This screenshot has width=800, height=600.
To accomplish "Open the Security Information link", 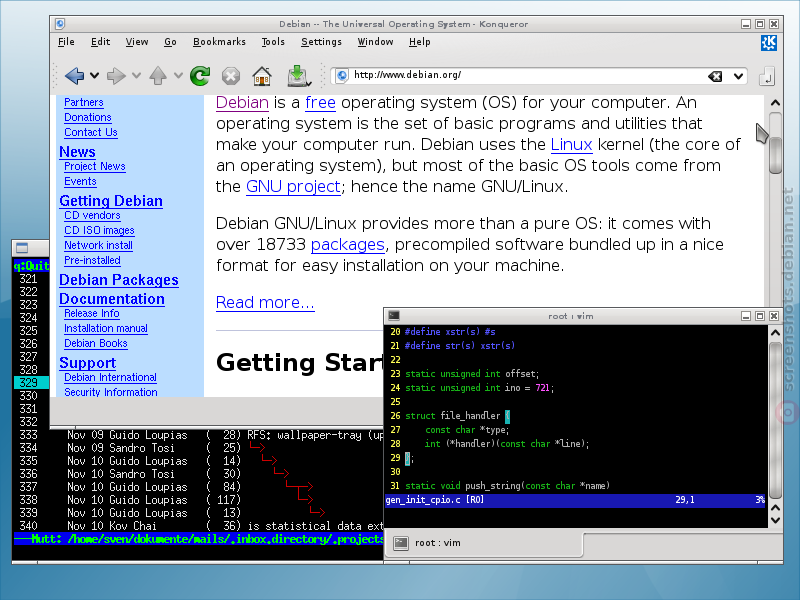I will 111,392.
